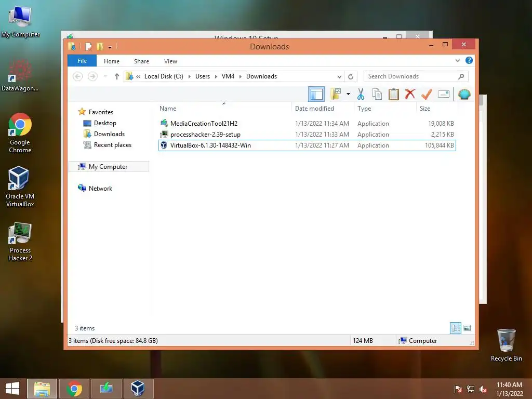Click the red X Delete toolbar icon

tap(410, 94)
